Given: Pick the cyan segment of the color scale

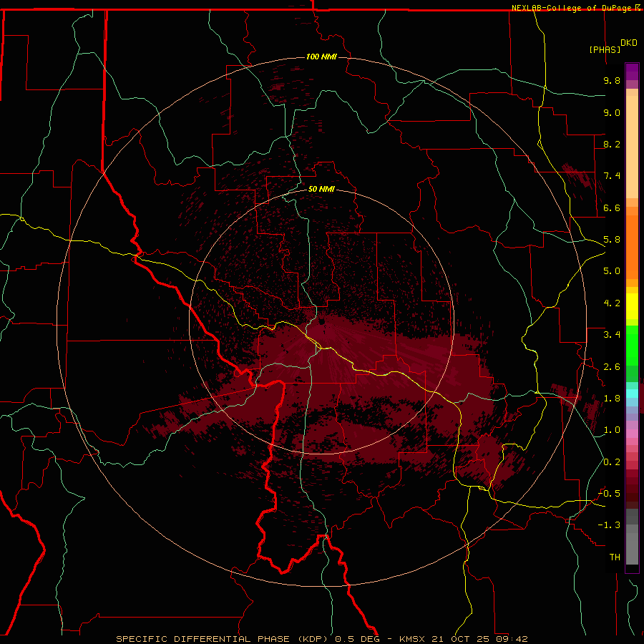Looking at the screenshot, I should pos(632,394).
